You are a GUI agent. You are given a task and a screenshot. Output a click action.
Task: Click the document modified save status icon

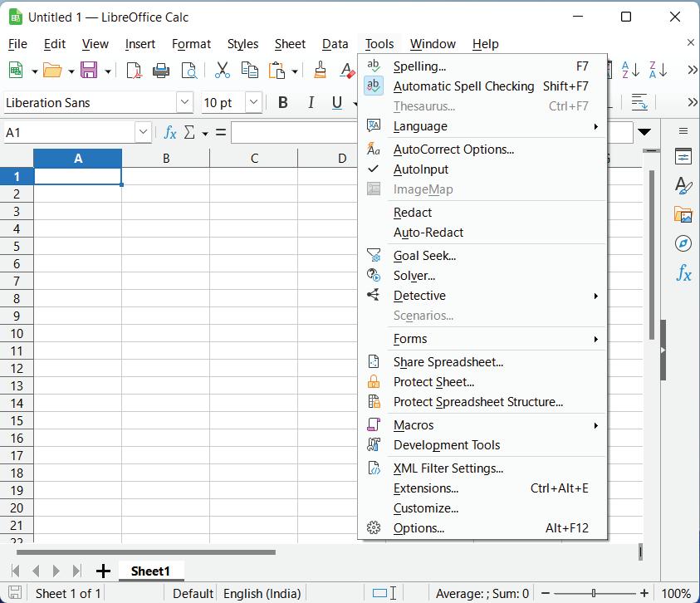click(15, 593)
